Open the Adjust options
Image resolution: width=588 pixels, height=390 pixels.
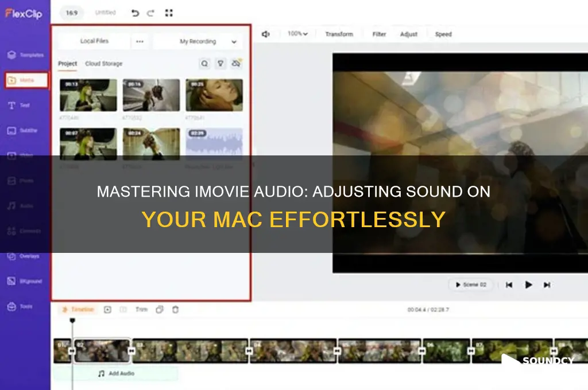click(x=409, y=34)
